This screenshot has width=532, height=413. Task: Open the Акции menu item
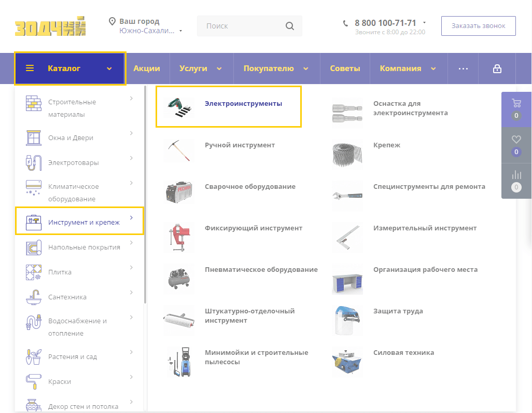[x=147, y=68]
